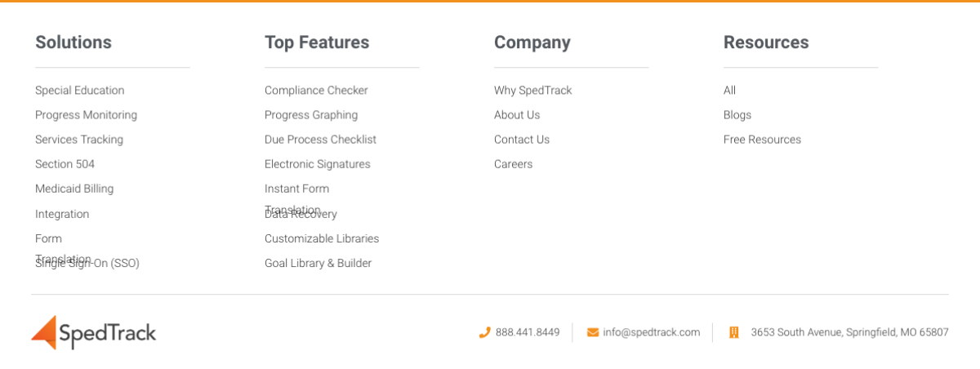Open the Blogs resource link
Viewport: 980px width, 369px height.
(737, 115)
